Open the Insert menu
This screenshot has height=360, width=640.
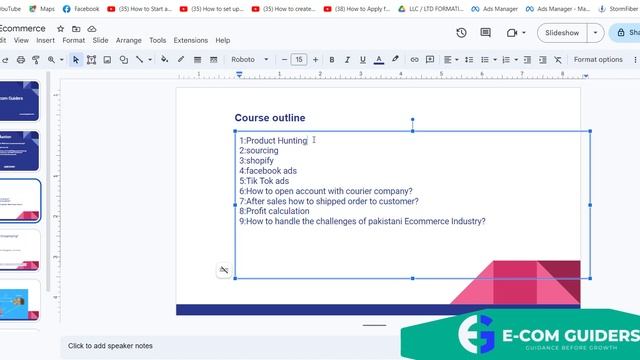coord(45,40)
